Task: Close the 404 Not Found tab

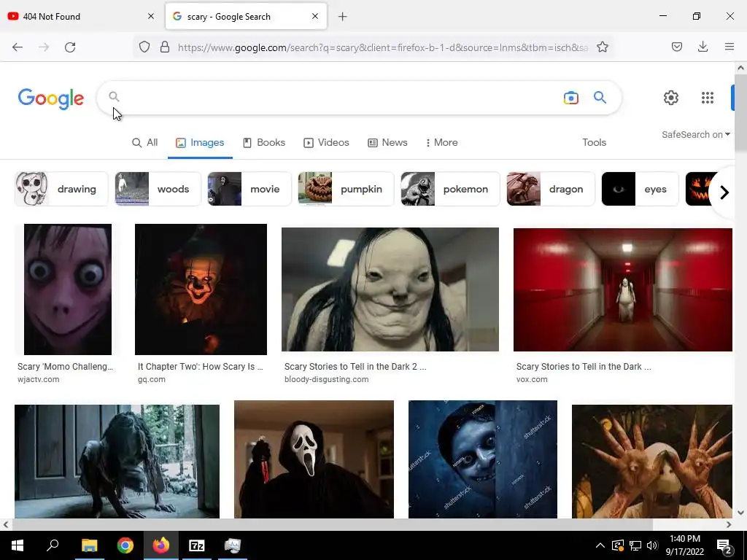Action: pyautogui.click(x=151, y=16)
